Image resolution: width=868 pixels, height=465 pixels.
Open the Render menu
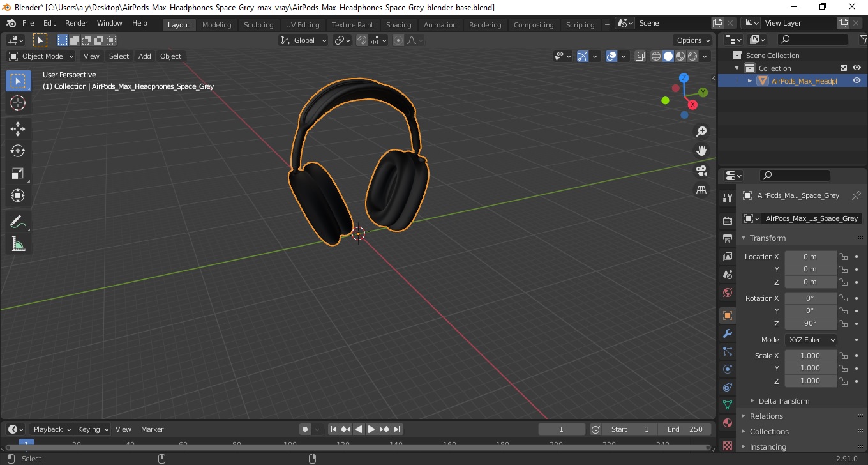[77, 23]
